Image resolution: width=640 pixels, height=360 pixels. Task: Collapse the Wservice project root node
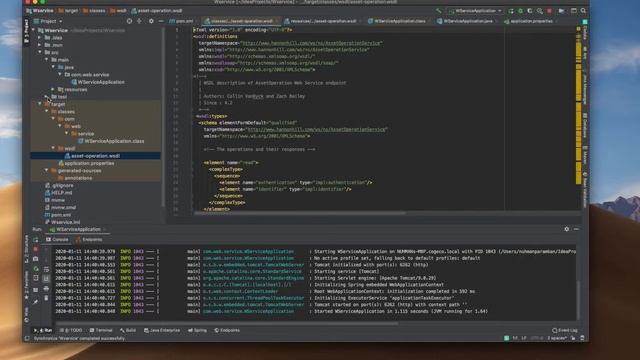(x=34, y=30)
